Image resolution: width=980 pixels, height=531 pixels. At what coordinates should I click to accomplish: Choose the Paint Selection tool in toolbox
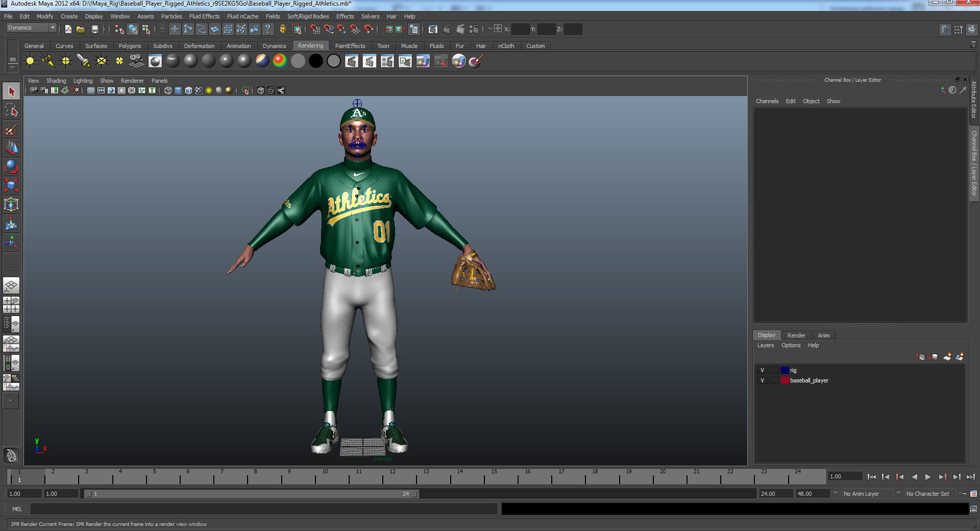[x=11, y=129]
